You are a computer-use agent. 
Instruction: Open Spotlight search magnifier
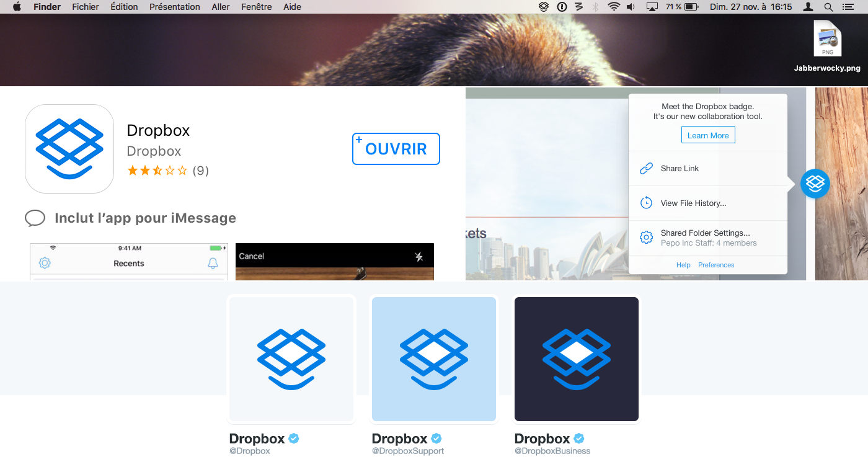click(x=828, y=7)
